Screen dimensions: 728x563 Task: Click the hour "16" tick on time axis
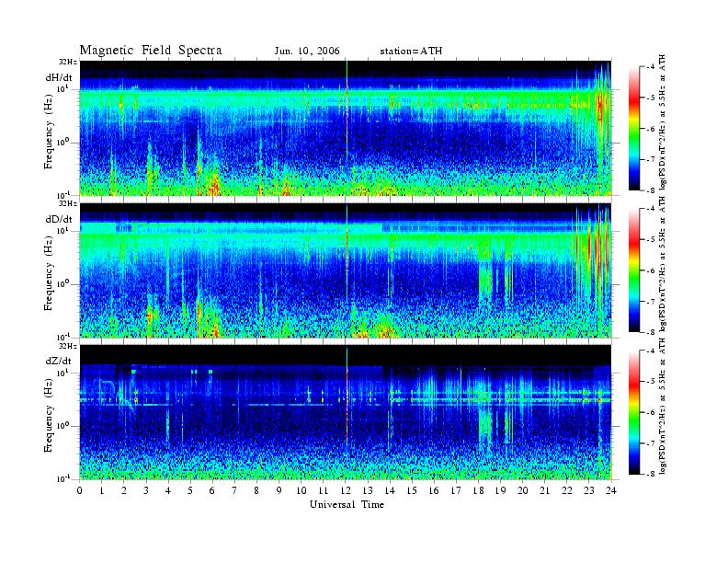tap(434, 490)
